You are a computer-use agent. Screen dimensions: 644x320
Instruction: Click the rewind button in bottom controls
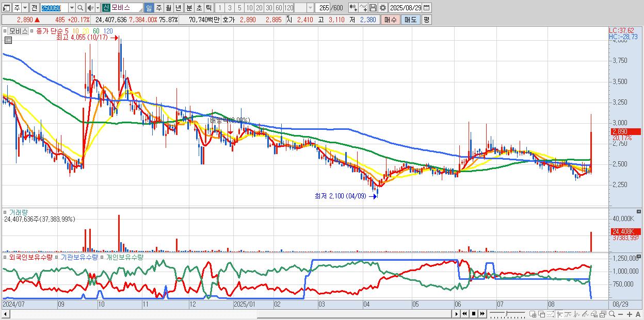(464, 314)
